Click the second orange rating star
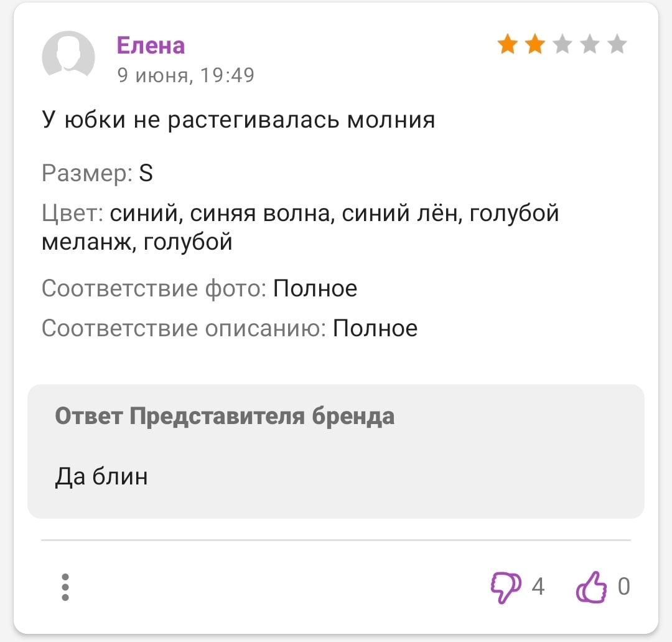The height and width of the screenshot is (642, 672). point(535,45)
